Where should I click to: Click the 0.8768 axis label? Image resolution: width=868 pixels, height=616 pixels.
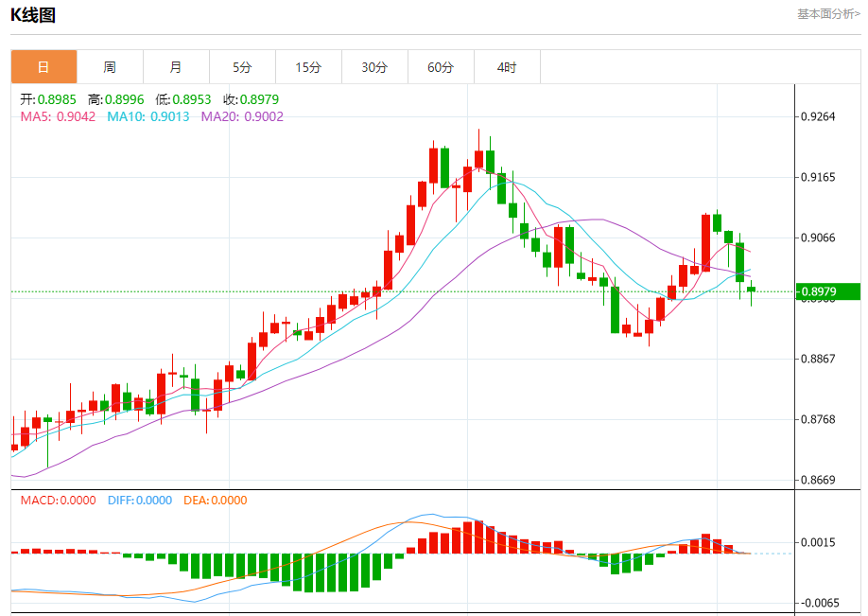tap(818, 419)
